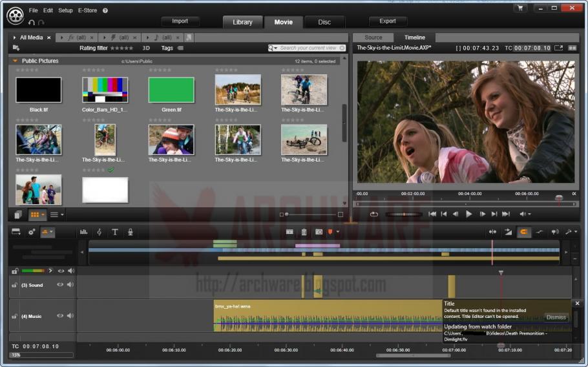Toggle lock on the Sound track
Viewport: 588px width, 367px height.
tap(14, 286)
